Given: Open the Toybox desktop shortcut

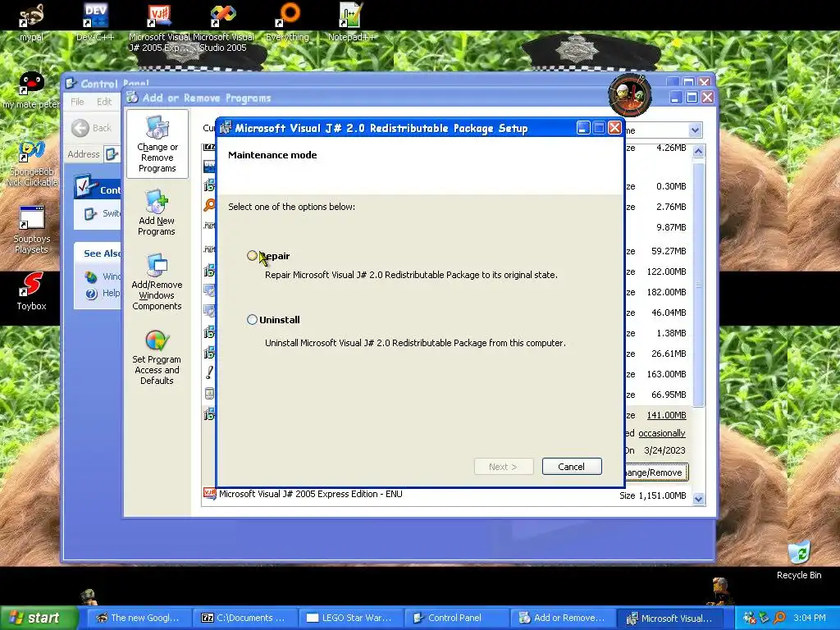Looking at the screenshot, I should click(31, 291).
